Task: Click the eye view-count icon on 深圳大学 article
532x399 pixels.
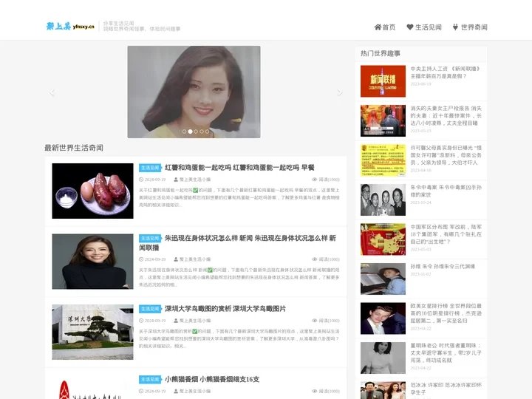Action: (315, 321)
